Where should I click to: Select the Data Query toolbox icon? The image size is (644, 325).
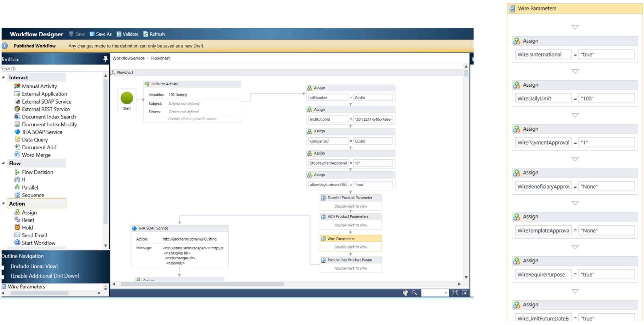tap(17, 140)
